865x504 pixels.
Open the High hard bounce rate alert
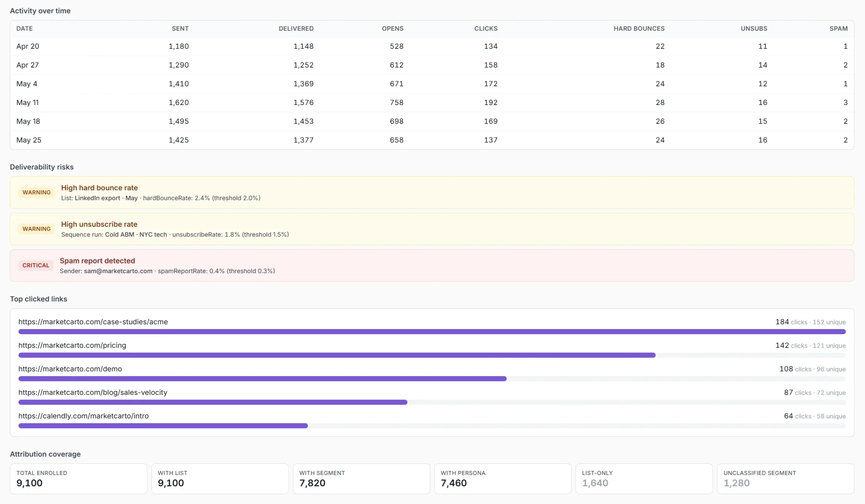(432, 193)
